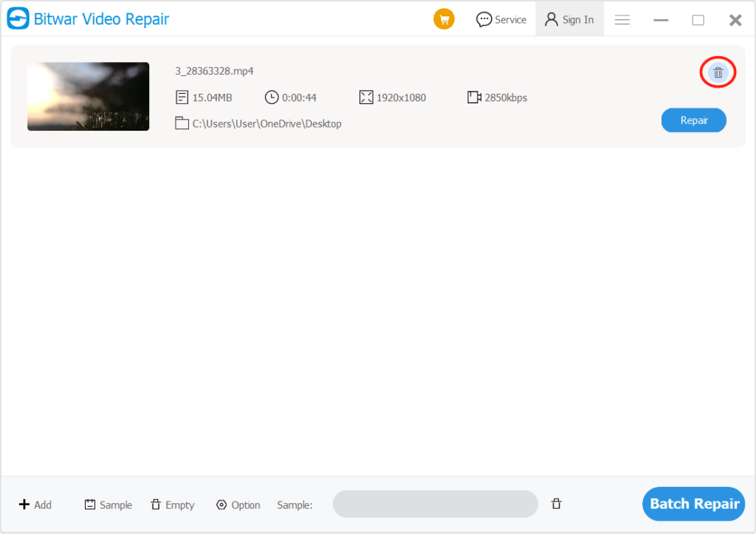This screenshot has width=756, height=534.
Task: Click the clock duration icon
Action: coord(272,97)
